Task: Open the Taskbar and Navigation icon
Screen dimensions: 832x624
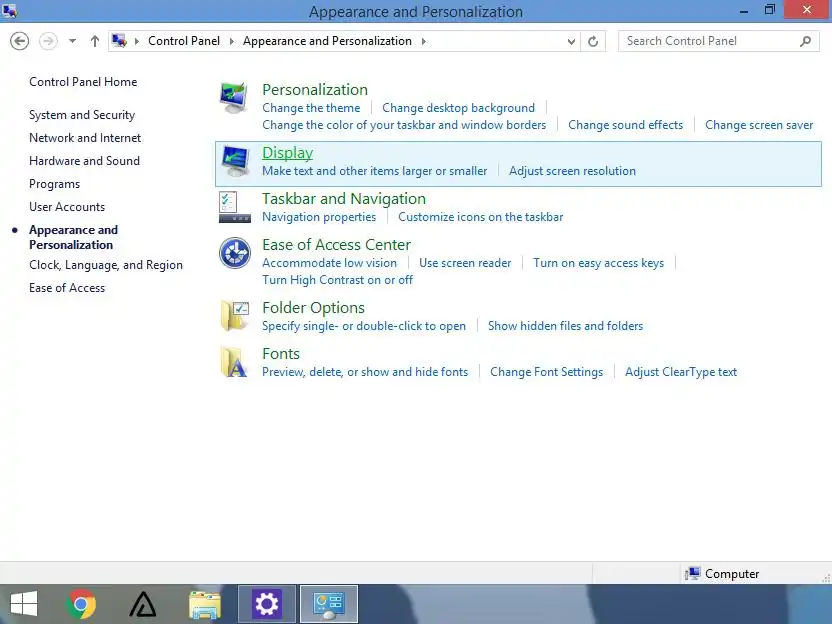Action: pos(235,207)
